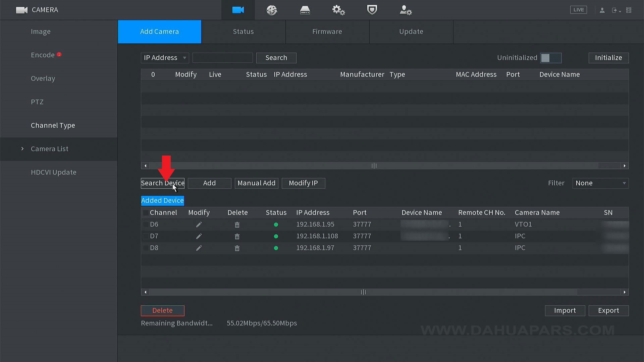The width and height of the screenshot is (644, 362).
Task: Click the LIVE view button
Action: pyautogui.click(x=579, y=10)
